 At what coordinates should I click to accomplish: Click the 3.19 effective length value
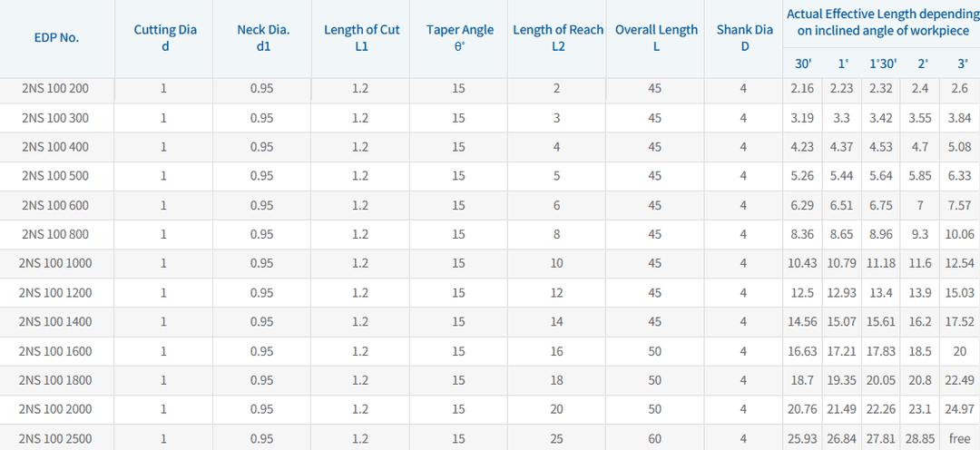(x=802, y=118)
